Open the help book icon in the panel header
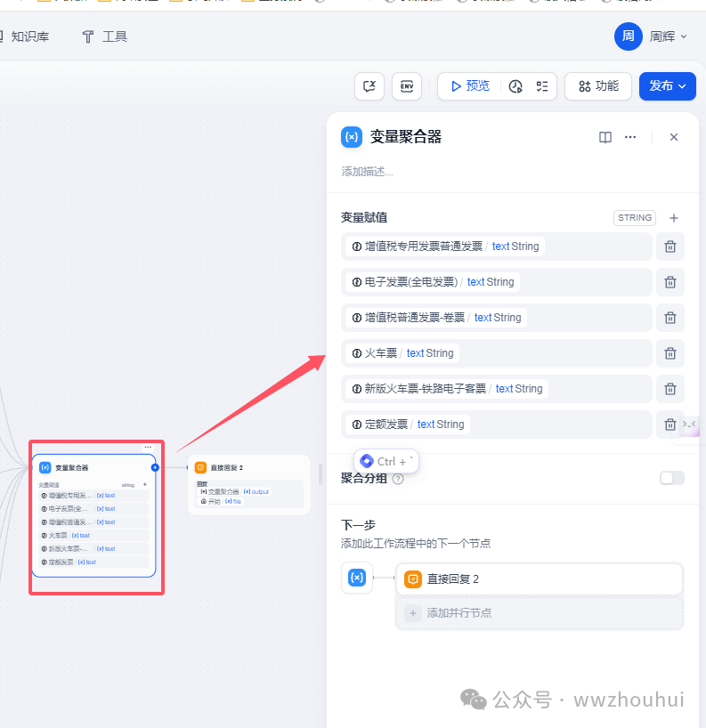The height and width of the screenshot is (728, 706). 605,137
